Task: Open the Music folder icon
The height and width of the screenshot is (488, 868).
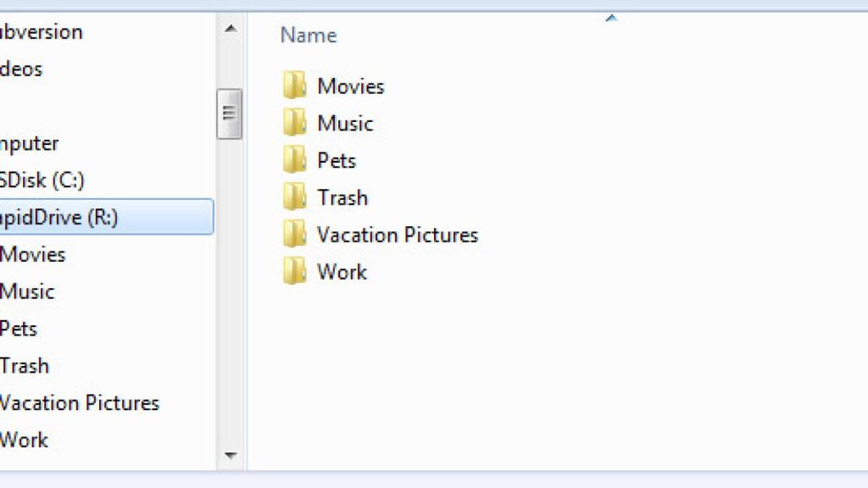Action: pos(295,123)
